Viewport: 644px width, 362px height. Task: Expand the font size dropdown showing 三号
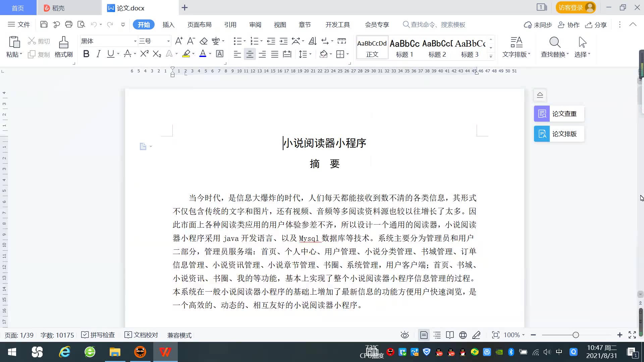168,41
